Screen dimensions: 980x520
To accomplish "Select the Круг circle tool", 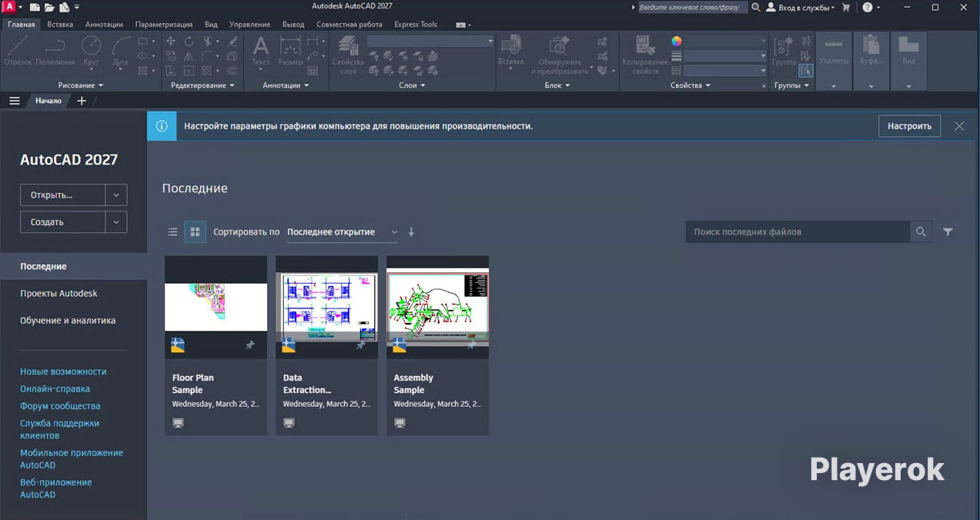I will (92, 52).
